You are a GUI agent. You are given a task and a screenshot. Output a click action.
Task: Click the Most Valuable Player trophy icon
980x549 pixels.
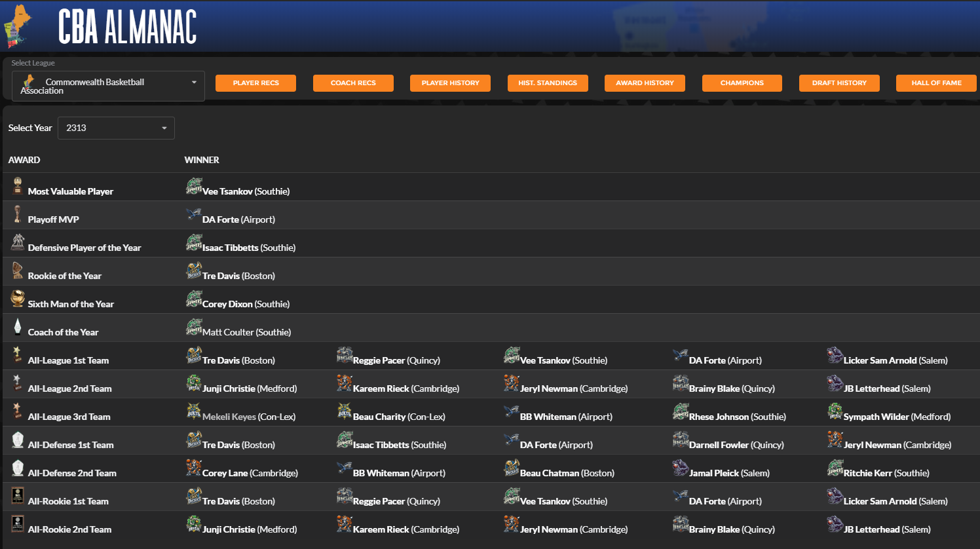[x=18, y=186]
